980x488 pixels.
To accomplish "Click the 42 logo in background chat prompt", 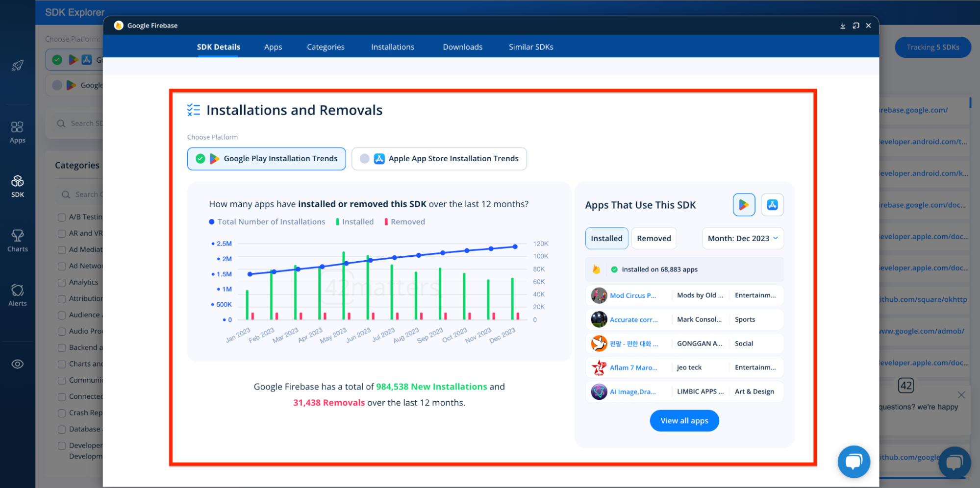I will [x=905, y=386].
